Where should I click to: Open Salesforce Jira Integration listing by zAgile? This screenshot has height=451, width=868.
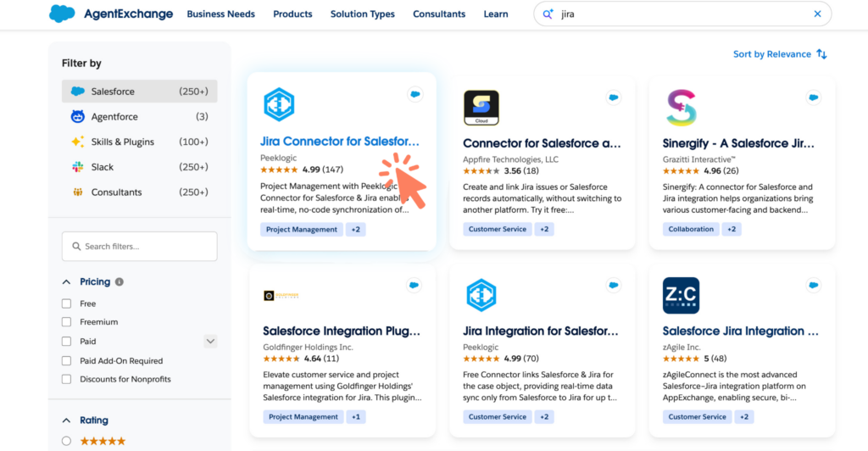741,331
